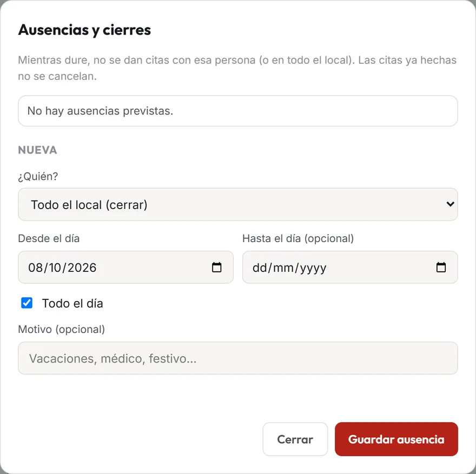Image resolution: width=476 pixels, height=474 pixels.
Task: Click the No hay ausencias previstas box
Action: (237, 111)
